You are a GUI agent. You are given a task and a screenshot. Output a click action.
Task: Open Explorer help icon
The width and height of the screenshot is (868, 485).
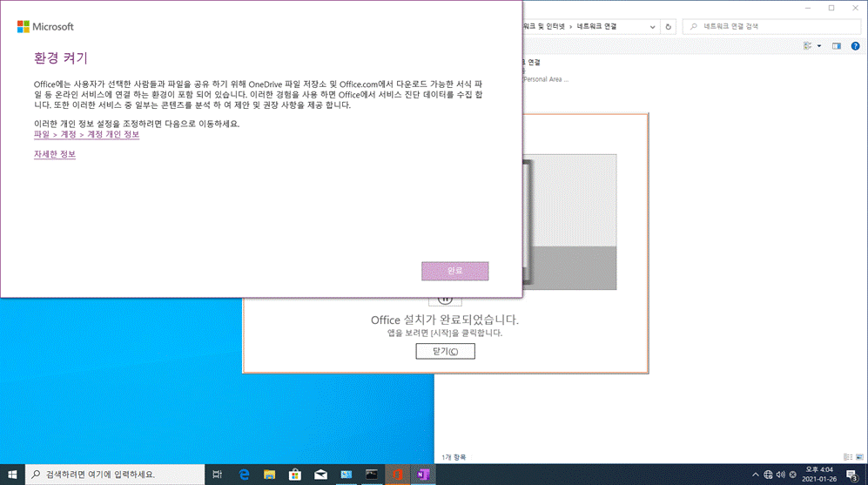[855, 46]
